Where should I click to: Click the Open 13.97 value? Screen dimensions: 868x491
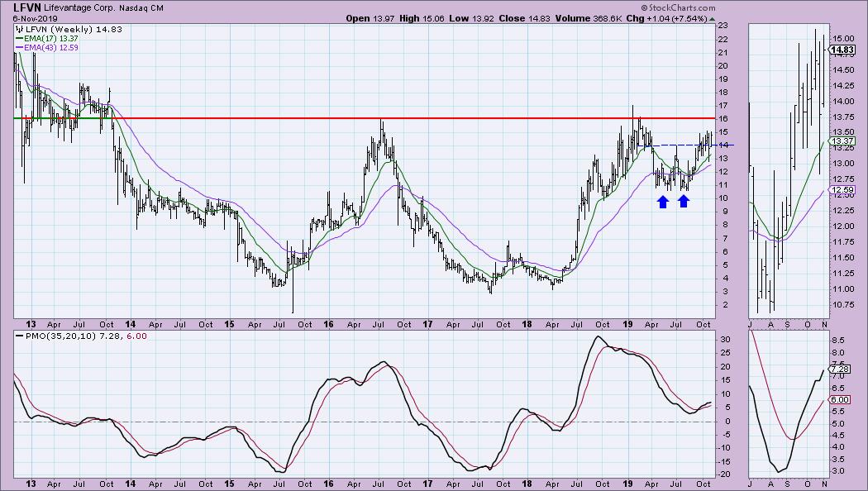click(x=370, y=18)
